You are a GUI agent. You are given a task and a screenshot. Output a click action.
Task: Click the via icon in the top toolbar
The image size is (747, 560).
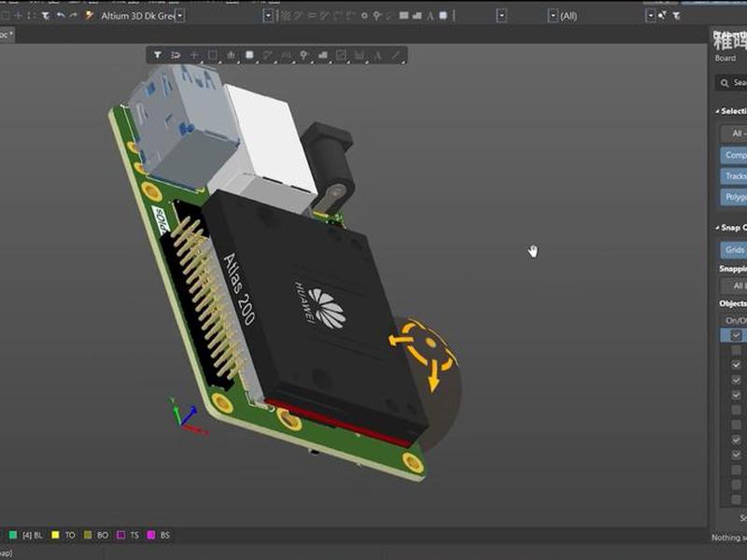pyautogui.click(x=364, y=16)
